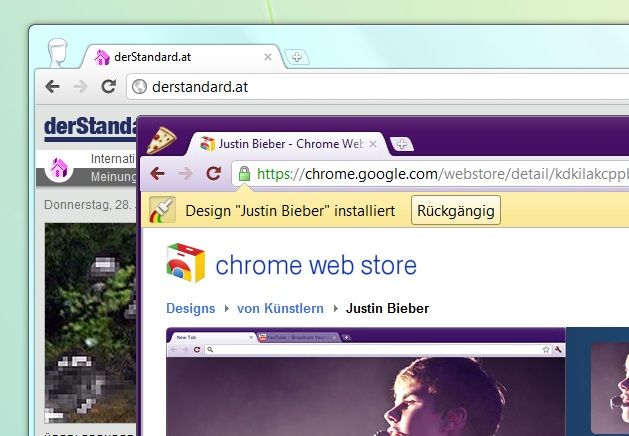
Task: Click the globe icon beside derstandard.at address
Action: pyautogui.click(x=140, y=87)
